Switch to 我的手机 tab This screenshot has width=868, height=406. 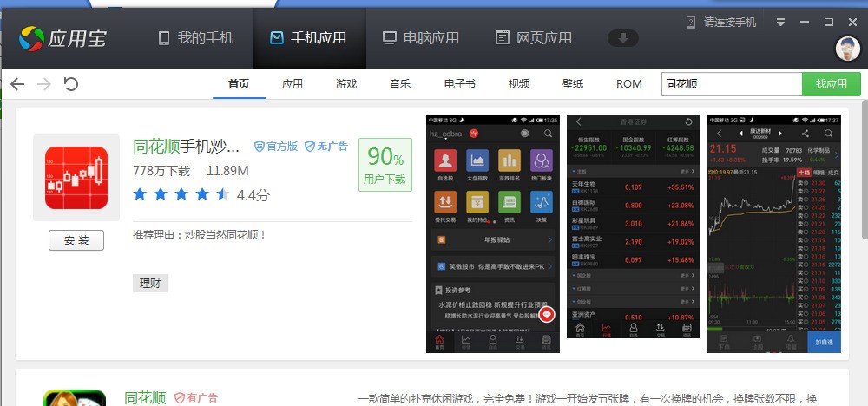pos(195,38)
